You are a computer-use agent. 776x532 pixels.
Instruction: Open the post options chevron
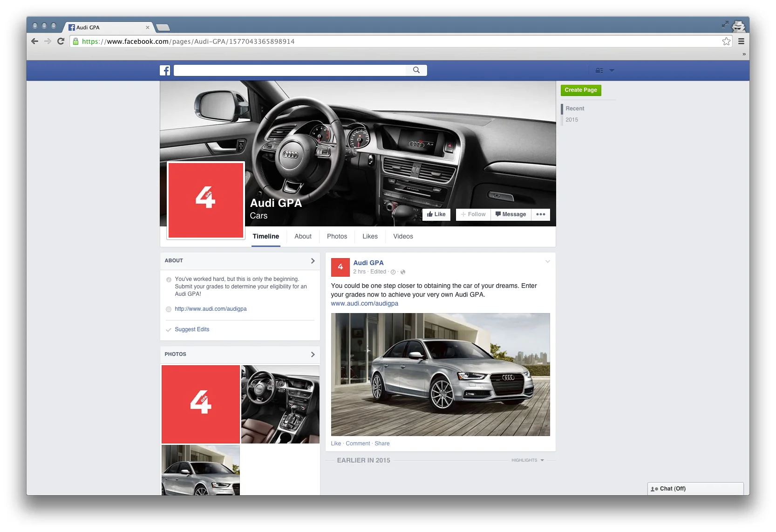click(x=547, y=262)
